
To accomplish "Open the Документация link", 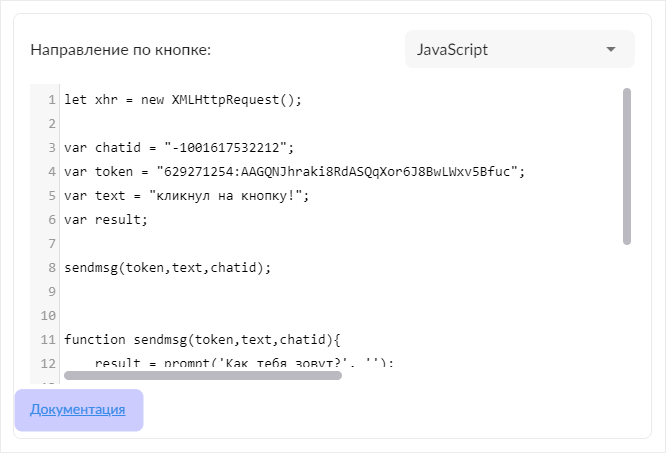I will click(x=78, y=409).
